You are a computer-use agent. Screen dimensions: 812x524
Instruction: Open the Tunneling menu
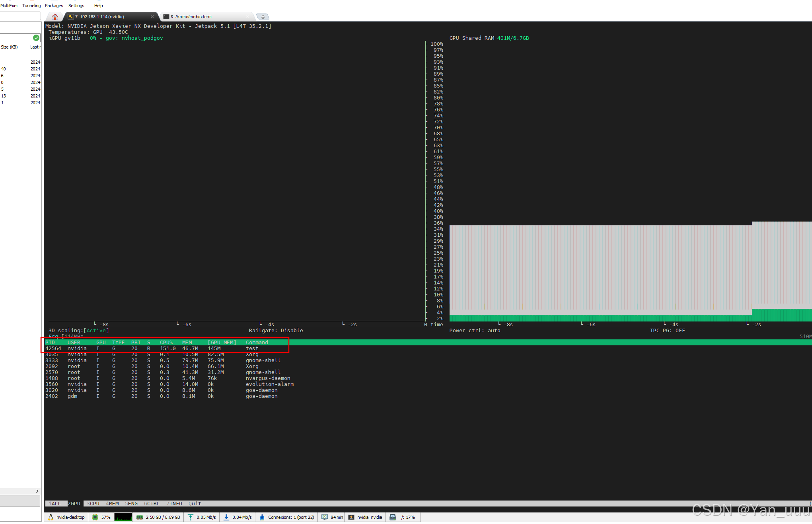(x=31, y=6)
